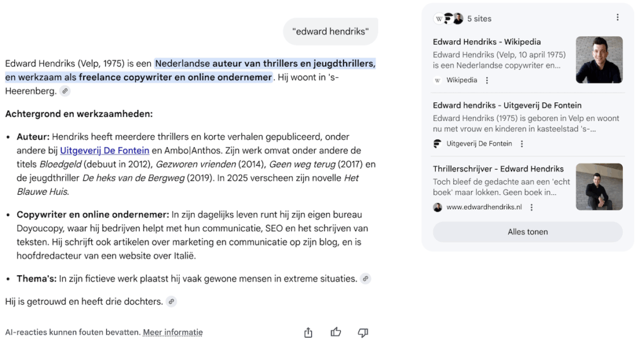Click source link icon after 'extreme situaties'
This screenshot has height=345, width=644.
(x=365, y=278)
